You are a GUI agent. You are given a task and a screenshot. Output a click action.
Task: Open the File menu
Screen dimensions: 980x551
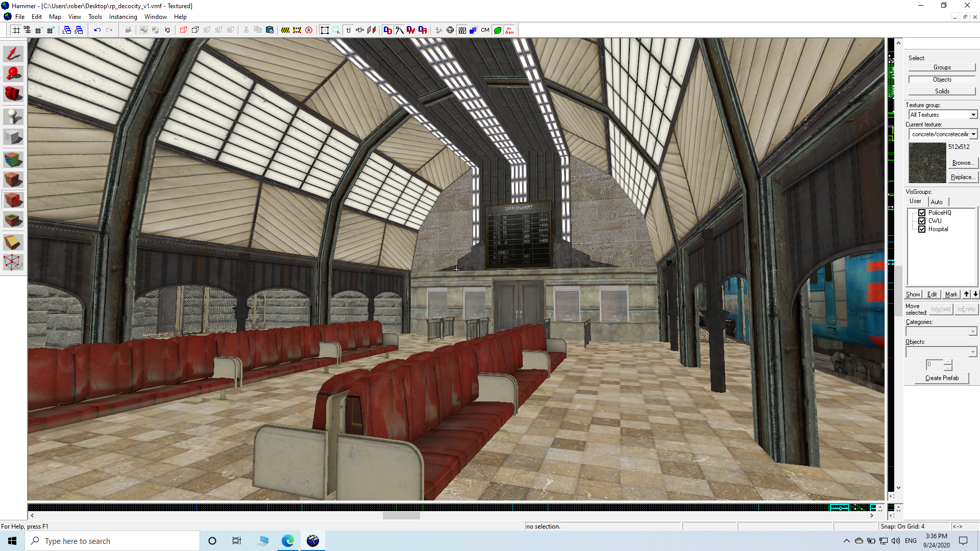tap(20, 17)
